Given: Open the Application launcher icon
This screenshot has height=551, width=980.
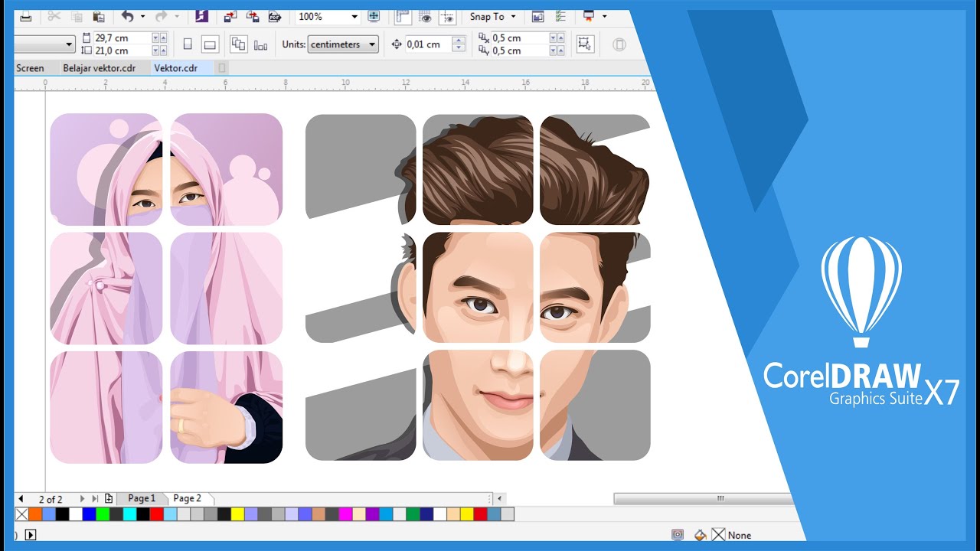Looking at the screenshot, I should [x=588, y=16].
